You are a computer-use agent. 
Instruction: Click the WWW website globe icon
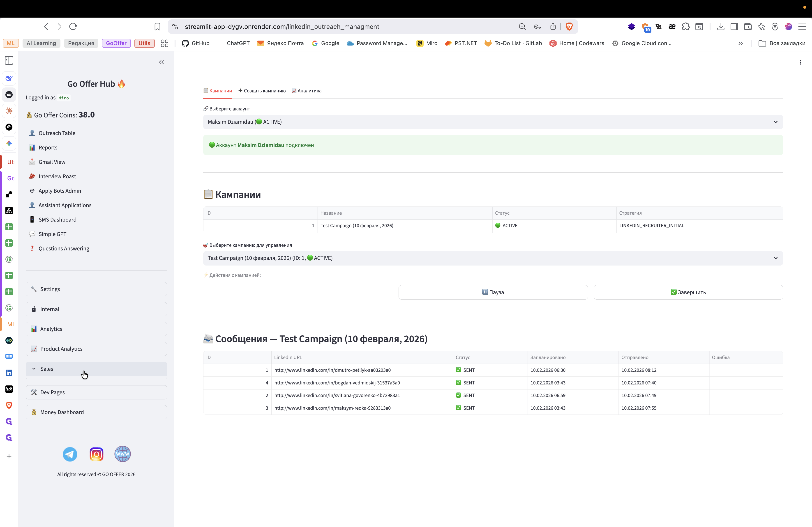click(122, 454)
